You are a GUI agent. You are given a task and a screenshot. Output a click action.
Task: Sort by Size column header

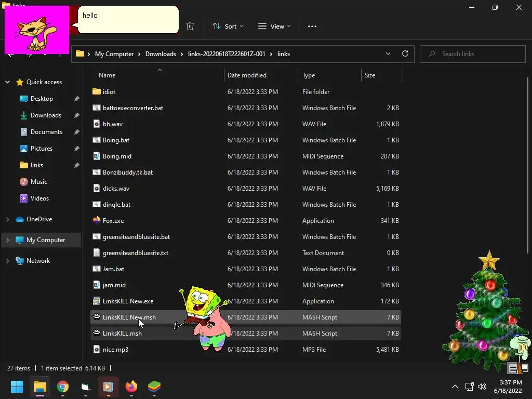point(369,75)
